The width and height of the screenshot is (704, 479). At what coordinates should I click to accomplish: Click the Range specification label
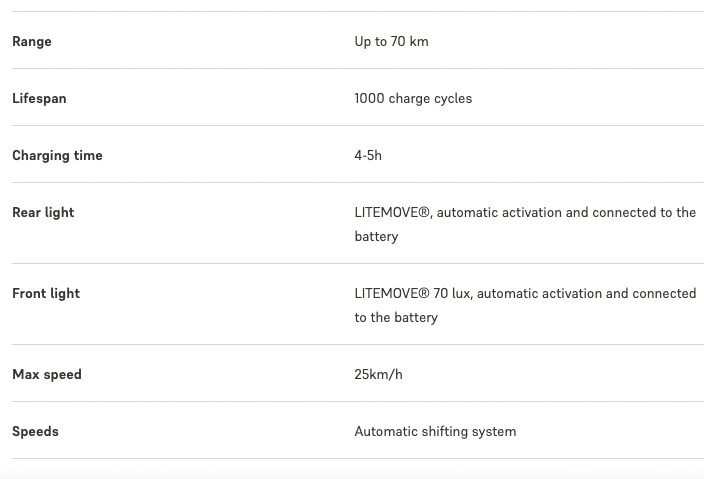32,41
